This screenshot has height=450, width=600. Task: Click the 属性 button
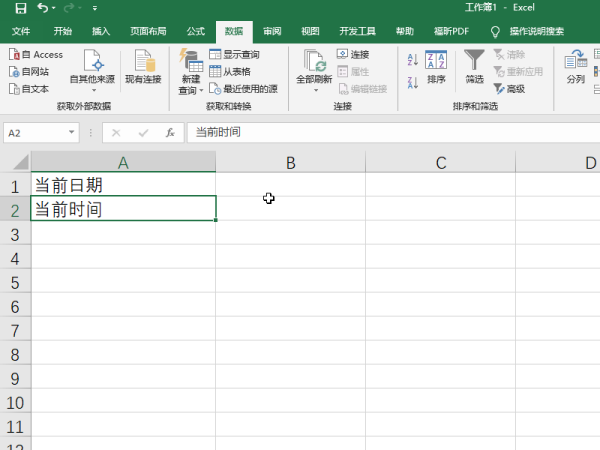(x=353, y=72)
